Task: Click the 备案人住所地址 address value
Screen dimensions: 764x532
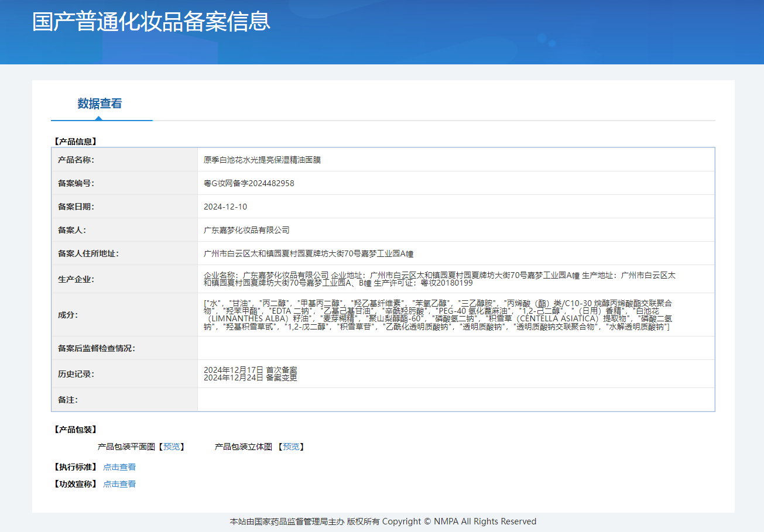Action: click(309, 253)
